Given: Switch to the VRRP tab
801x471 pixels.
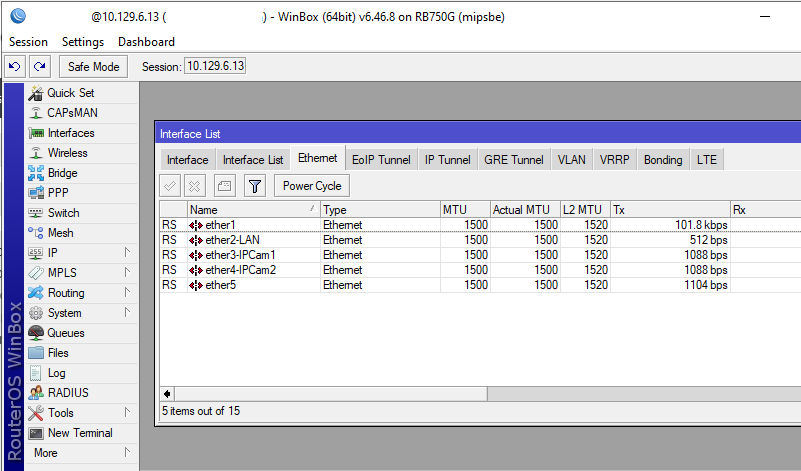Looking at the screenshot, I should pyautogui.click(x=615, y=160).
